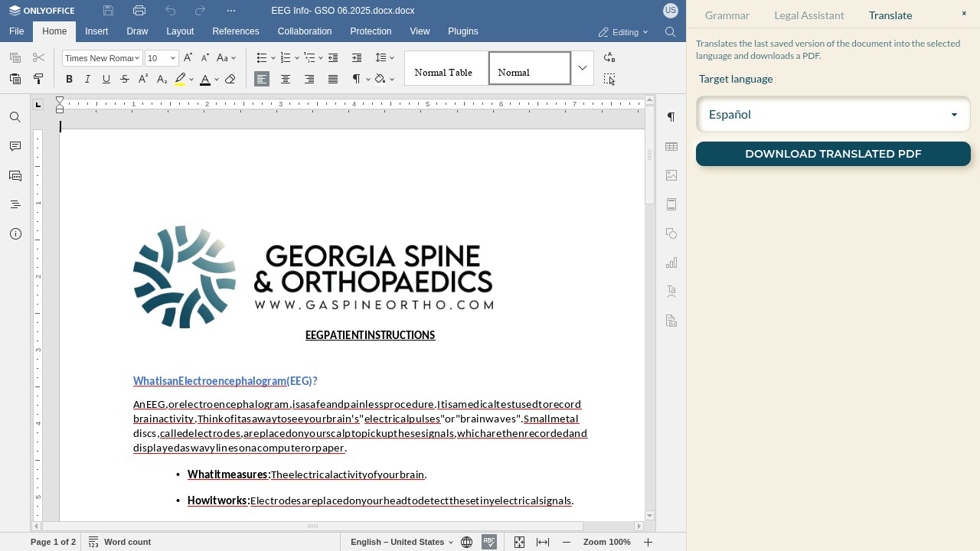The image size is (980, 551).
Task: Open the Insert tab
Action: 96,31
